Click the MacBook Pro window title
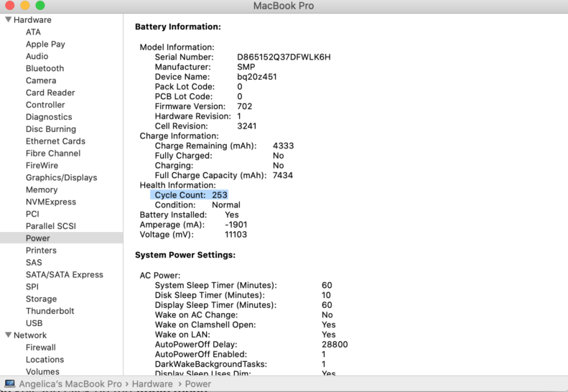The image size is (568, 392). tap(284, 6)
